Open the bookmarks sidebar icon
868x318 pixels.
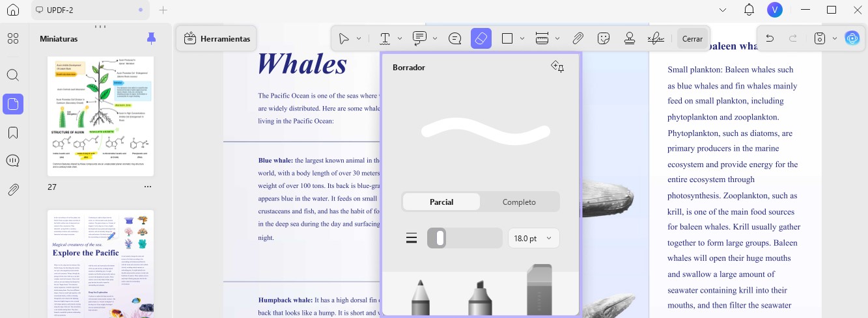pyautogui.click(x=13, y=133)
